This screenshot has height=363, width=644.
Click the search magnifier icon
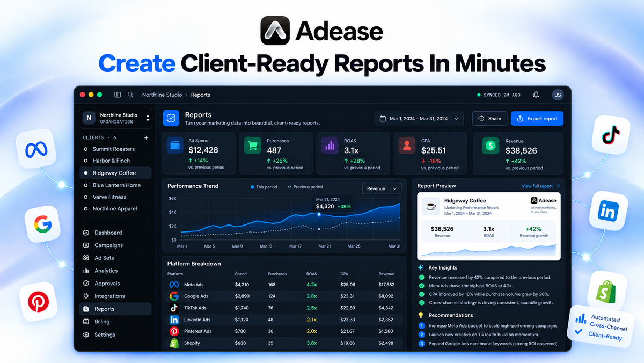[x=130, y=95]
